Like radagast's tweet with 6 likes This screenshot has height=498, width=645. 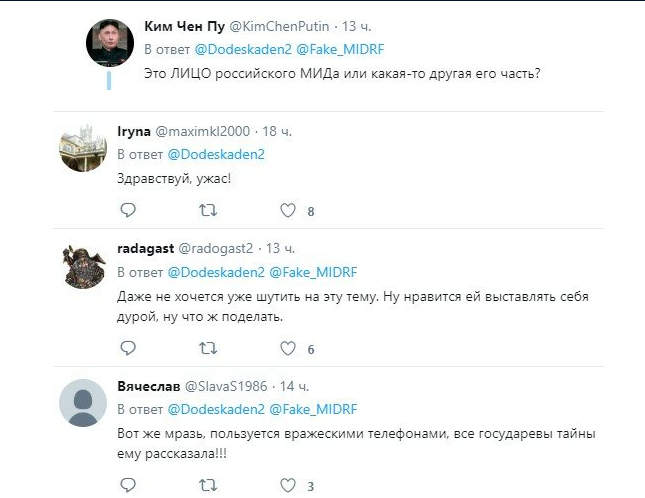(287, 349)
